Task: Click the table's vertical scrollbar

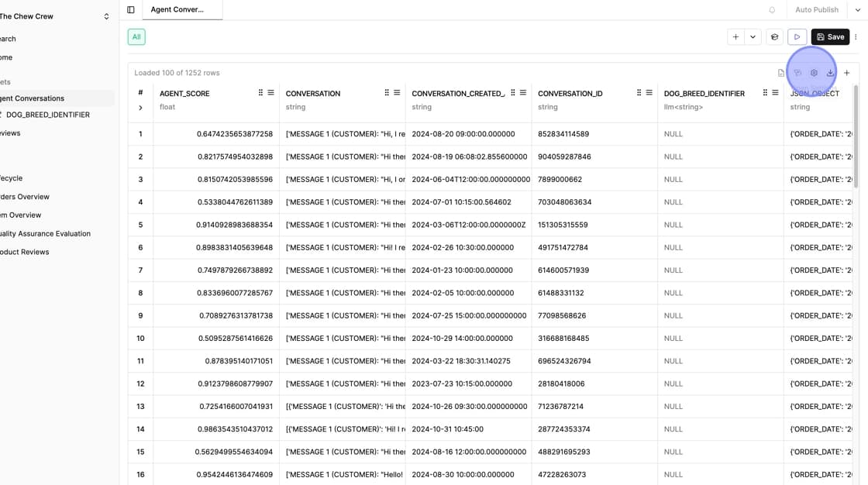Action: click(x=856, y=139)
